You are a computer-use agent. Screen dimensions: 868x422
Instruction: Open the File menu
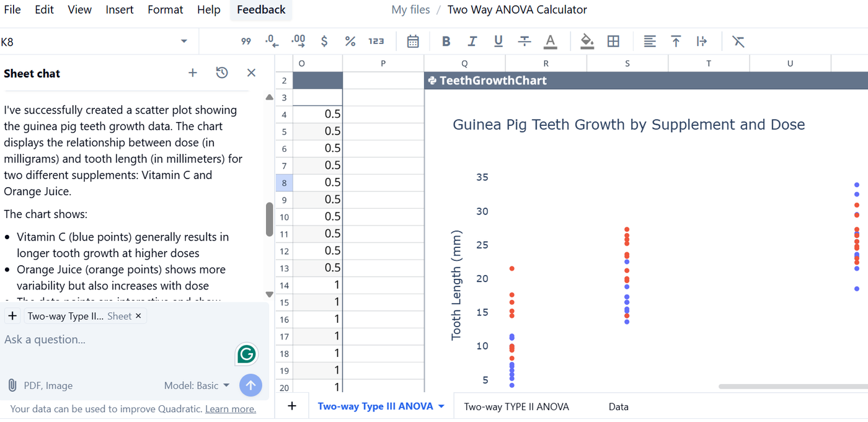tap(12, 10)
